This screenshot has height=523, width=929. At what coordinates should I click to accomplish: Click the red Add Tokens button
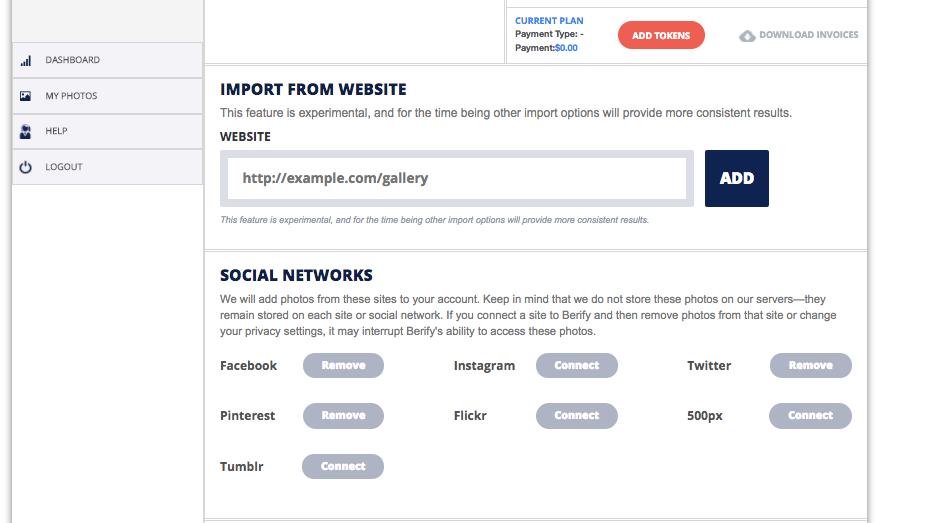pos(661,36)
